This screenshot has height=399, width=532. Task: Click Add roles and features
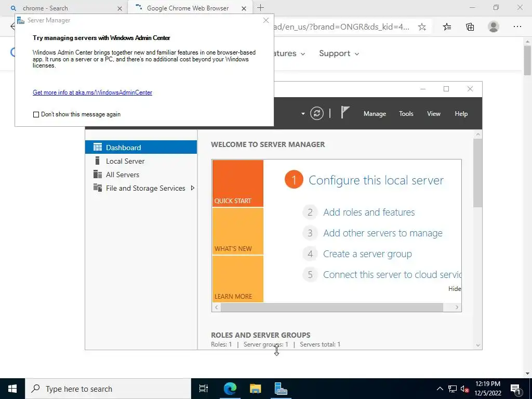(x=369, y=212)
